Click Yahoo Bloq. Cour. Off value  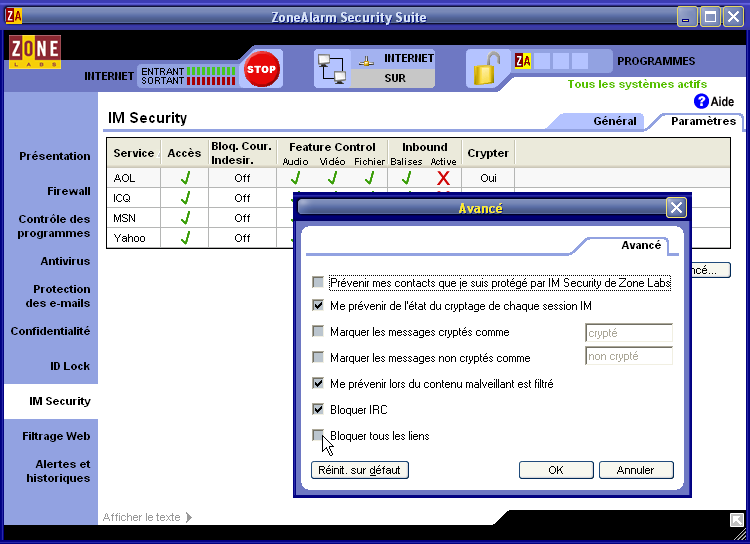(242, 238)
